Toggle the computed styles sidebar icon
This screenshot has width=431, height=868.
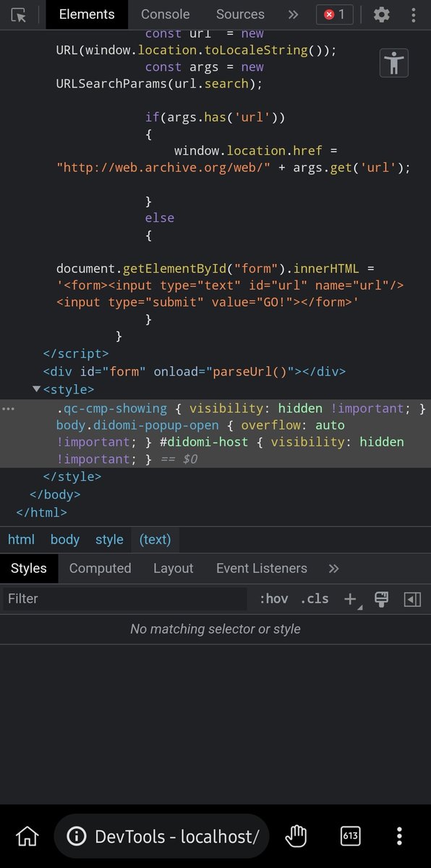click(412, 599)
